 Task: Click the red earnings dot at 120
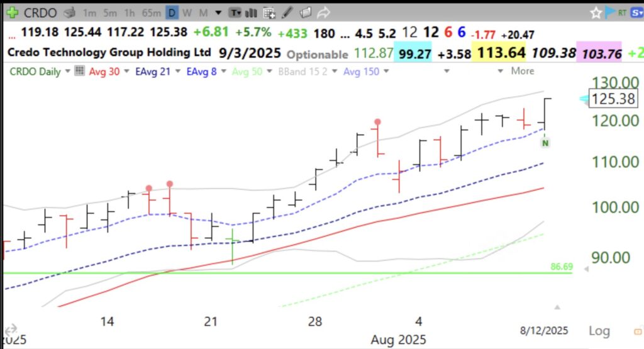pos(377,122)
